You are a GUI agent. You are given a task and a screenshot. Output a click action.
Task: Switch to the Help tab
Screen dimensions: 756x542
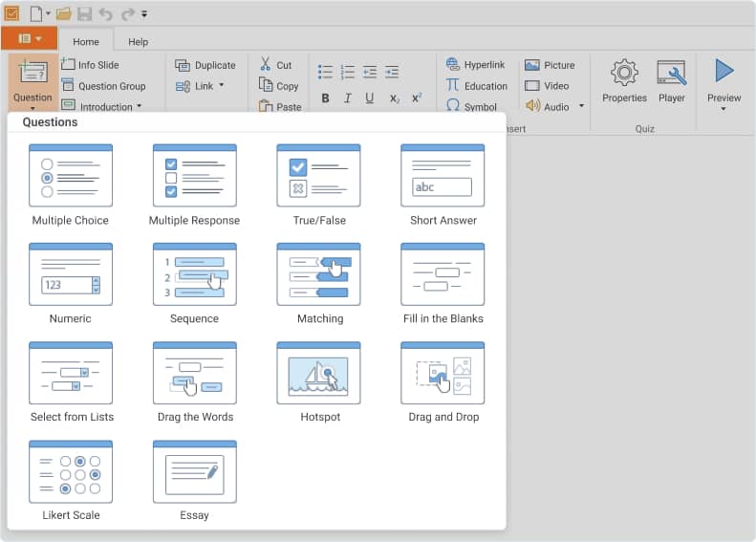pos(139,42)
